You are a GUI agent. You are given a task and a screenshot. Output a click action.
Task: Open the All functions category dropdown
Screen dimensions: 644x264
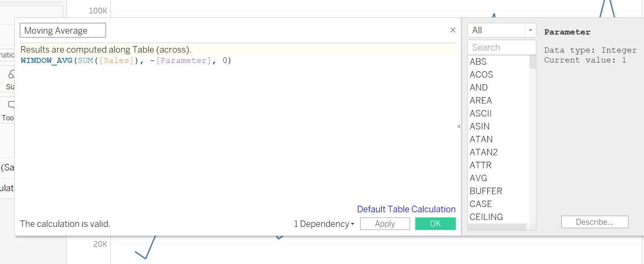[x=502, y=30]
